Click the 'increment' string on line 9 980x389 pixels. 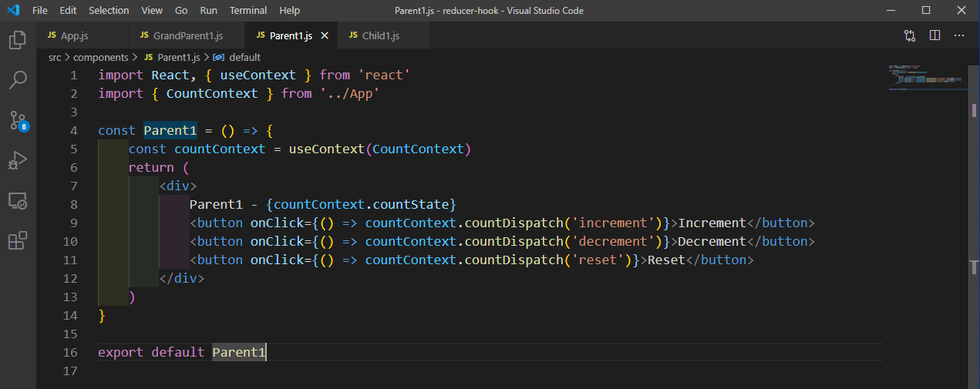click(x=613, y=223)
